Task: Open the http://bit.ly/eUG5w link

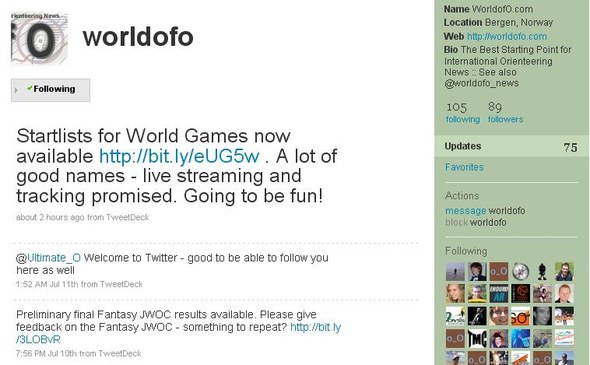Action: tap(179, 156)
